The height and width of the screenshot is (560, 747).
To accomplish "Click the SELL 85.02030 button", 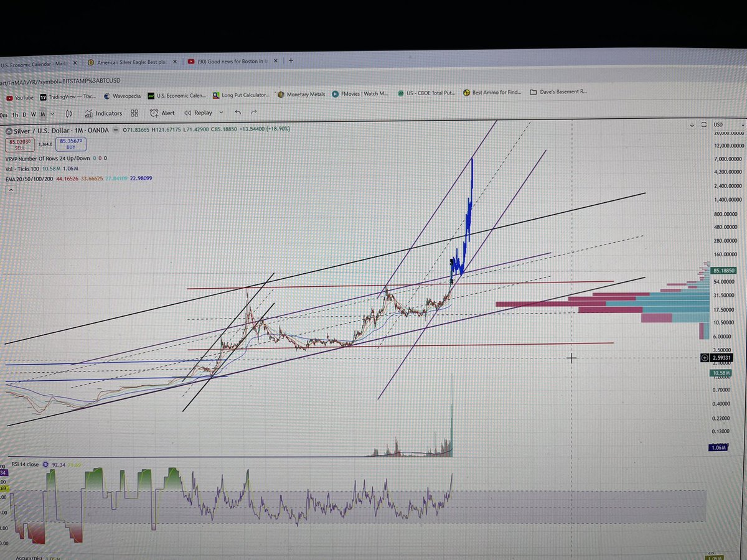I will (x=19, y=144).
